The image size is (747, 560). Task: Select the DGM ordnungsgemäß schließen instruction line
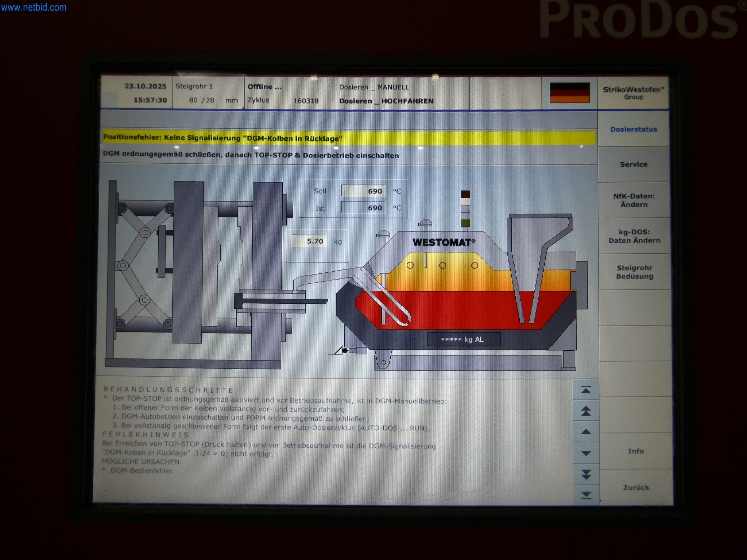[x=251, y=155]
